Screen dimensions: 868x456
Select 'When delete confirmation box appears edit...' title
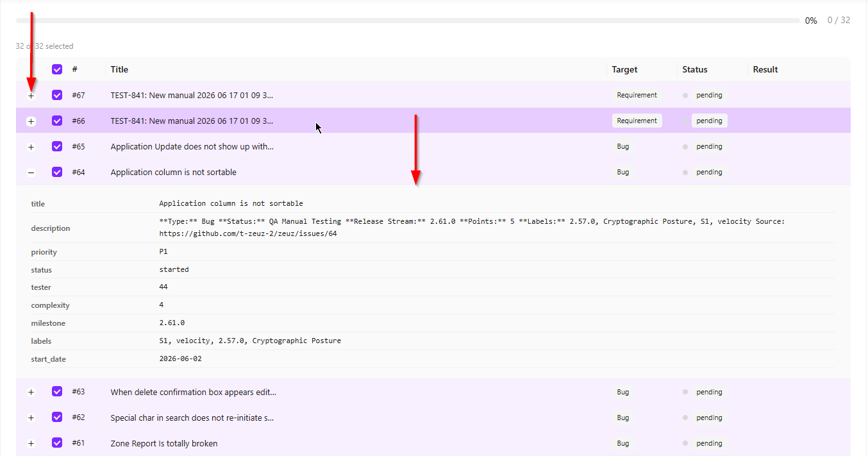193,392
